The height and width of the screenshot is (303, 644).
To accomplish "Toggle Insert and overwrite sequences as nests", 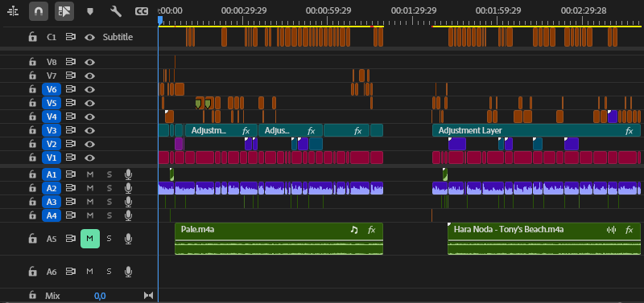I will [x=13, y=11].
